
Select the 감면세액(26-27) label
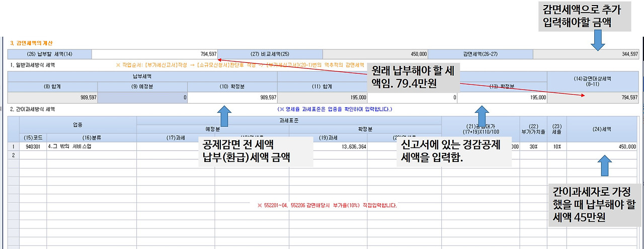click(x=480, y=54)
